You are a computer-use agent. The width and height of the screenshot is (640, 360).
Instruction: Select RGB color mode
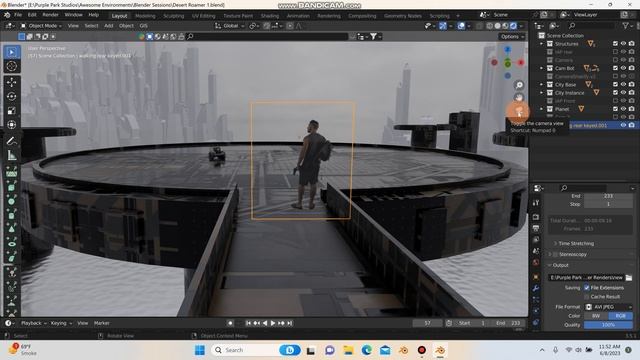coord(620,316)
